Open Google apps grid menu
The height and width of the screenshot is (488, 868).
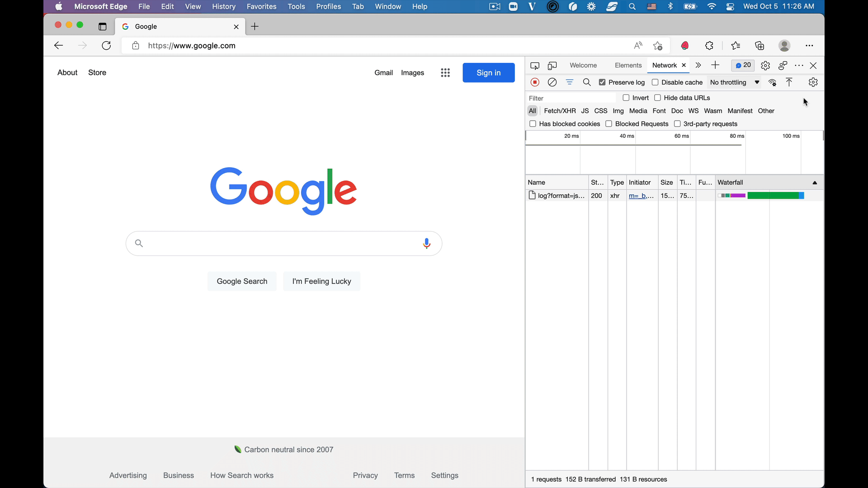445,73
